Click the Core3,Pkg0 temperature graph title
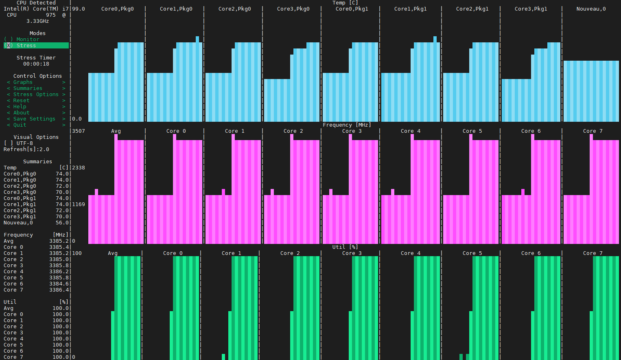The width and height of the screenshot is (621, 360). [x=293, y=9]
